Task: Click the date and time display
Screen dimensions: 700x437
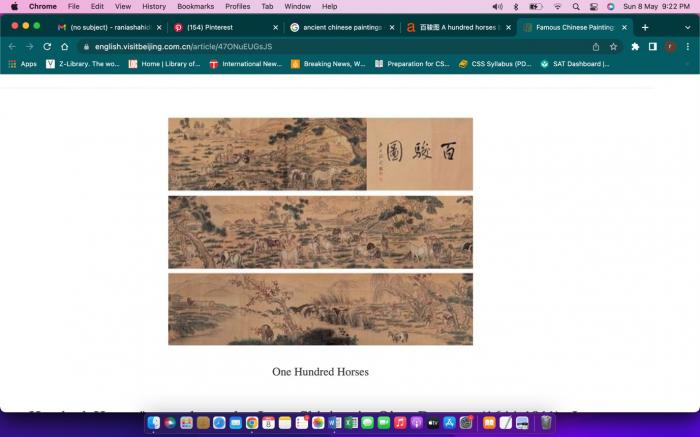Action: 656,6
